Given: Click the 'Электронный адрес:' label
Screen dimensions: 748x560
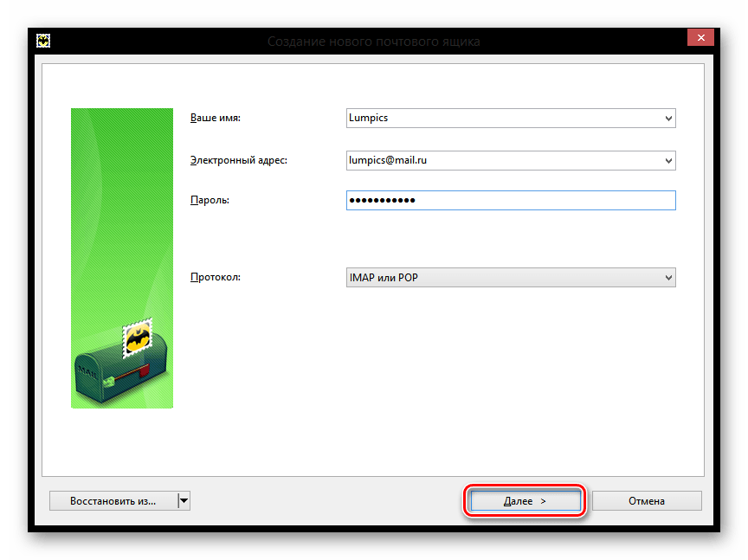Looking at the screenshot, I should pos(238,160).
